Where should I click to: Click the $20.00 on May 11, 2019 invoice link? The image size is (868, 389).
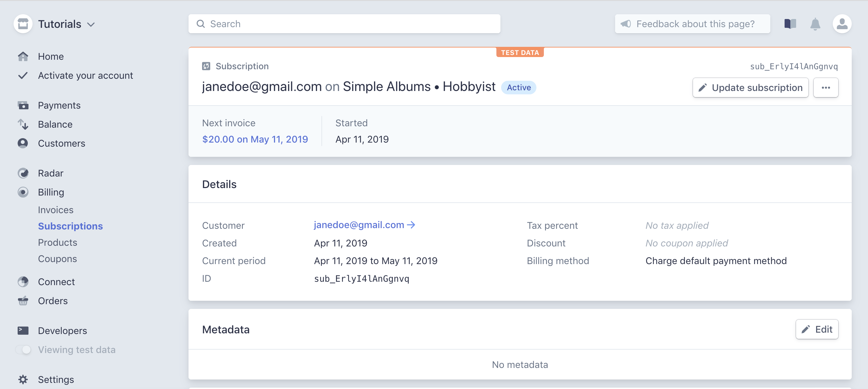click(x=255, y=139)
